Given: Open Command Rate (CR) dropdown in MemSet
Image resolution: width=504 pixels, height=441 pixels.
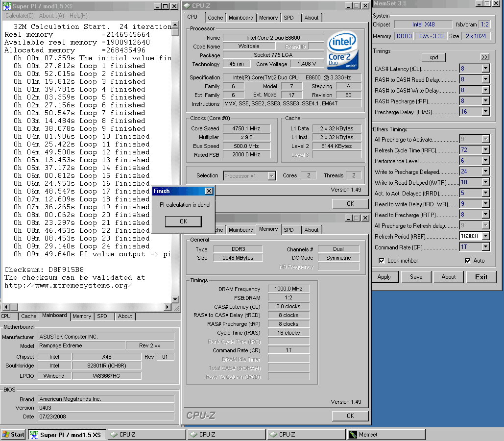Looking at the screenshot, I should click(x=486, y=247).
